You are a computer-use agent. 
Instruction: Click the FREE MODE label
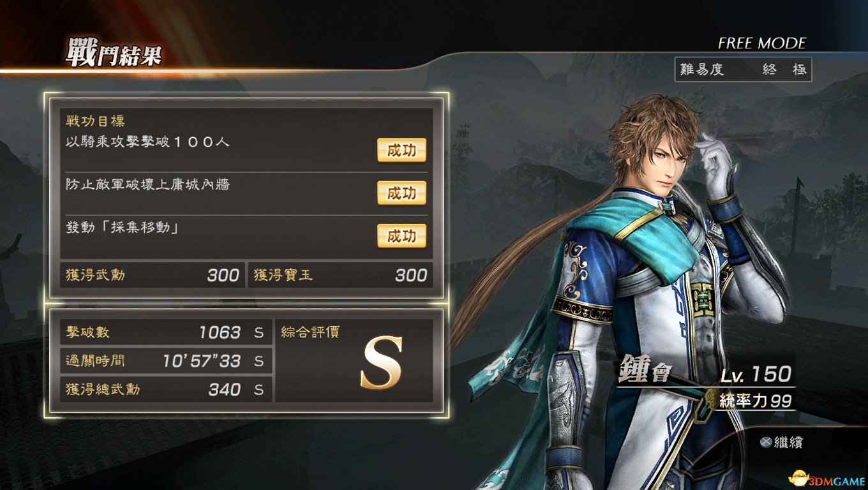coord(762,43)
